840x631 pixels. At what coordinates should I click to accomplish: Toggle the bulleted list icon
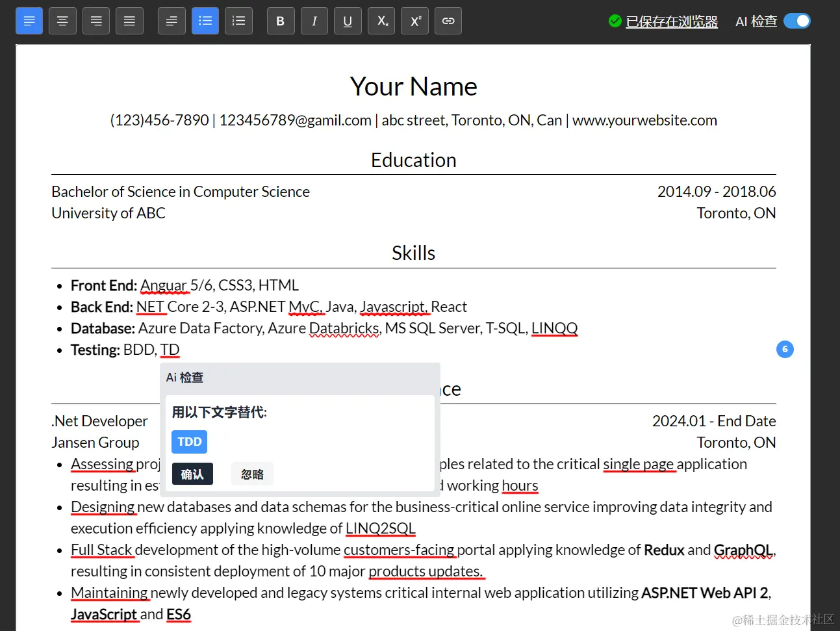[x=205, y=21]
